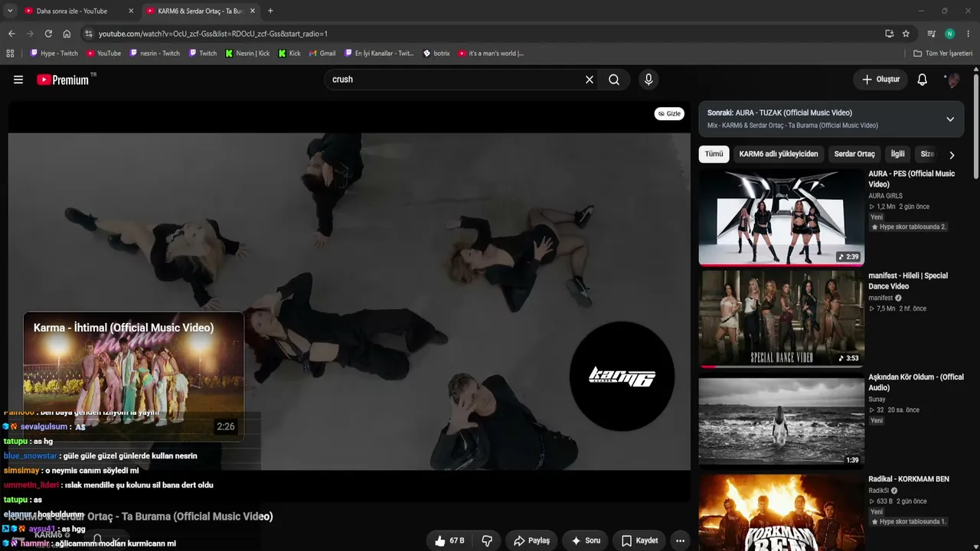Click the page vertical scrollbar thumb

pos(976,126)
